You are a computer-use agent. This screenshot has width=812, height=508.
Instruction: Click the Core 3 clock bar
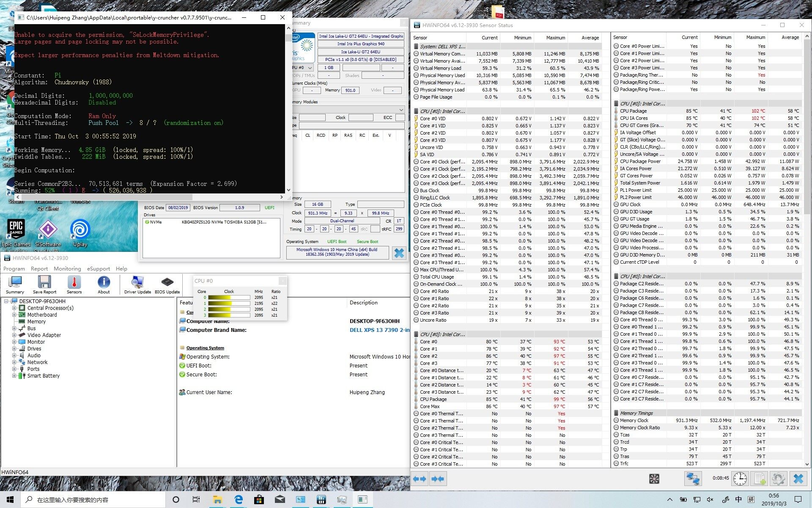pyautogui.click(x=229, y=315)
